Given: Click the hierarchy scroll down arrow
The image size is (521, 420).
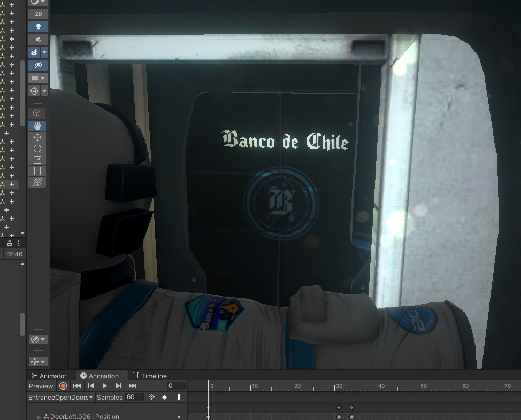Looking at the screenshot, I should click(22, 233).
